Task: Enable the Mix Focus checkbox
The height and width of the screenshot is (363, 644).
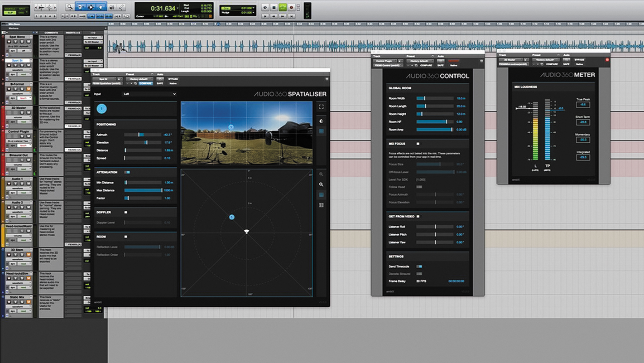Action: (418, 144)
